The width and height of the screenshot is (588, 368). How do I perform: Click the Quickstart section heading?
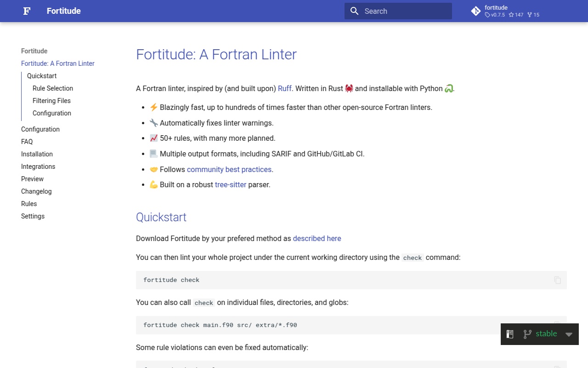click(161, 217)
